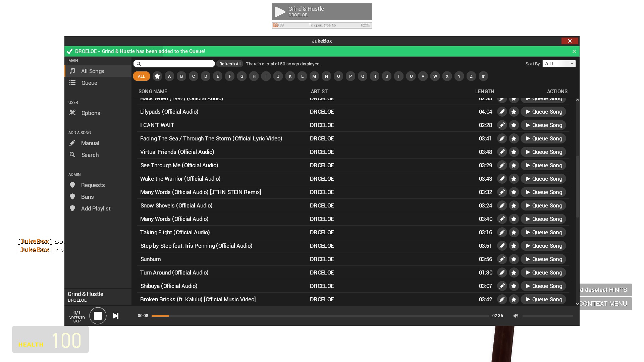This screenshot has height=362, width=644.
Task: Filter songs by letter Z
Action: [471, 76]
